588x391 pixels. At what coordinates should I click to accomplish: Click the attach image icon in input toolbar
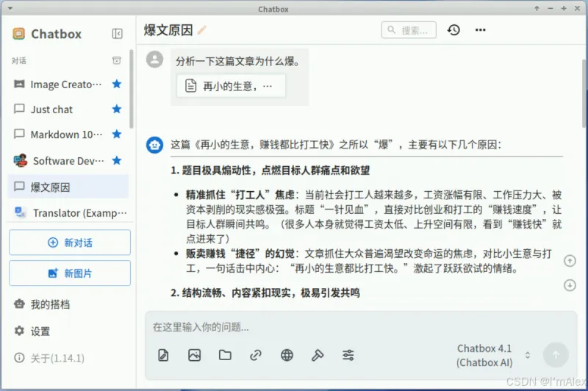click(194, 355)
